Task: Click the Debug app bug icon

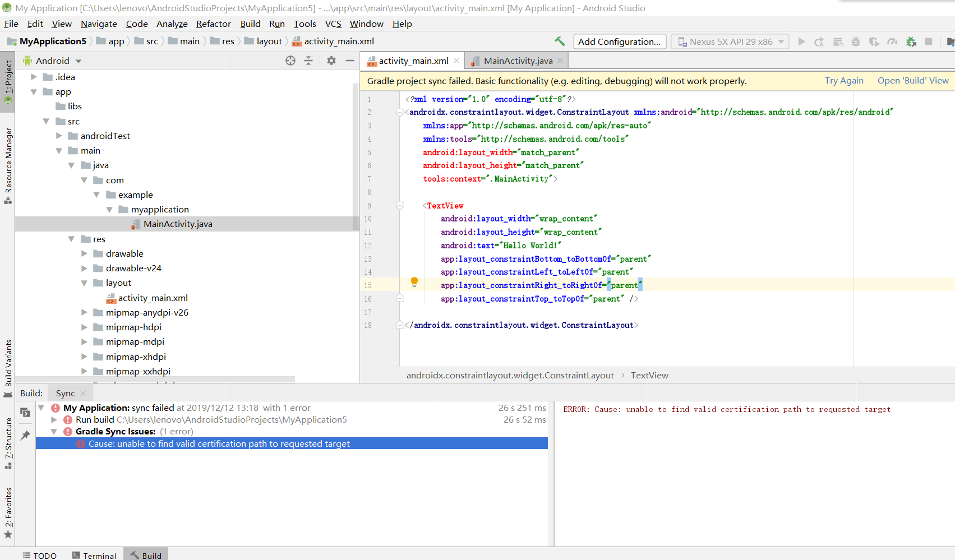Action: (855, 41)
